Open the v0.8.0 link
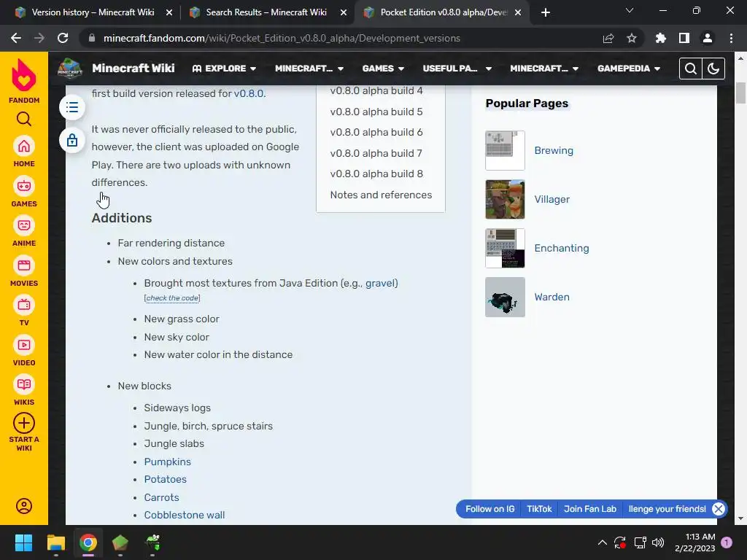This screenshot has height=560, width=747. pyautogui.click(x=249, y=93)
